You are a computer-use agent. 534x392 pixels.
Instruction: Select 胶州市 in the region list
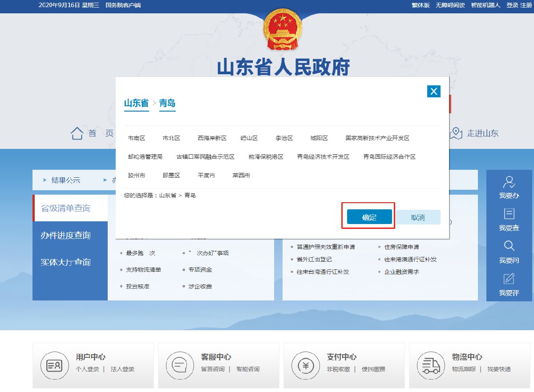137,176
